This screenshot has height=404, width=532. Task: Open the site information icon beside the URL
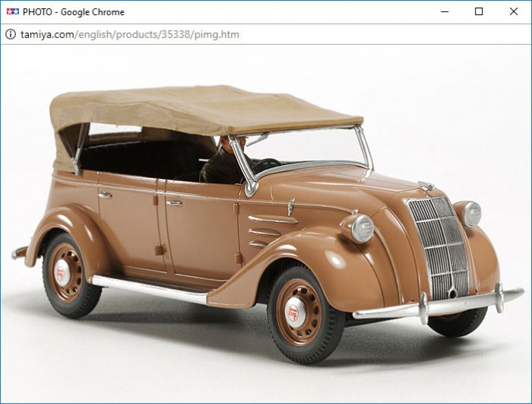pos(11,34)
